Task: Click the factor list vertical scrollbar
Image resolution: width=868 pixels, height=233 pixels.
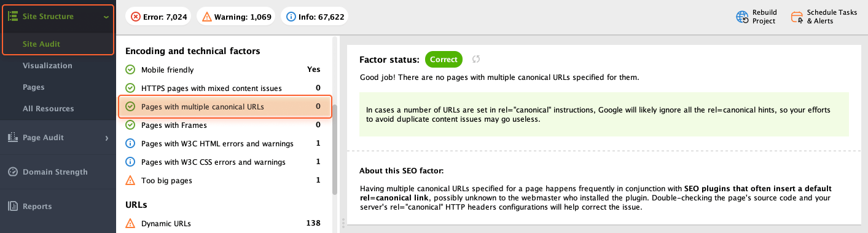Action: coord(335,149)
